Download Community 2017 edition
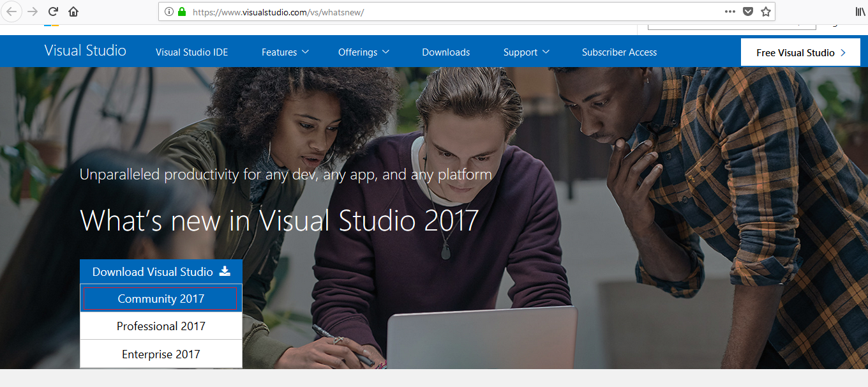 coord(160,298)
